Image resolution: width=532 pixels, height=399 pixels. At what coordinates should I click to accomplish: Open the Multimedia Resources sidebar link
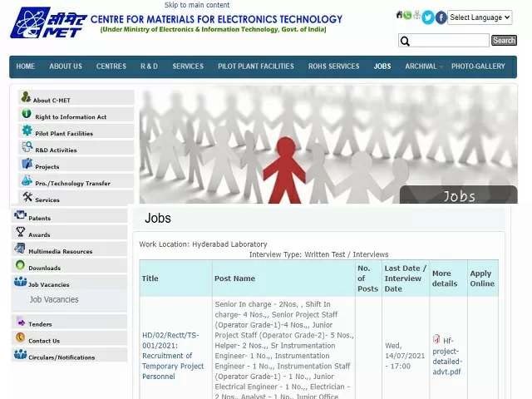pos(61,251)
